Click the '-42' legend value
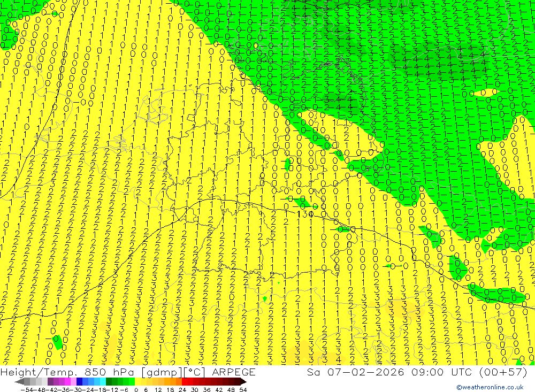Viewport: 535px width, 392px height. (x=51, y=390)
